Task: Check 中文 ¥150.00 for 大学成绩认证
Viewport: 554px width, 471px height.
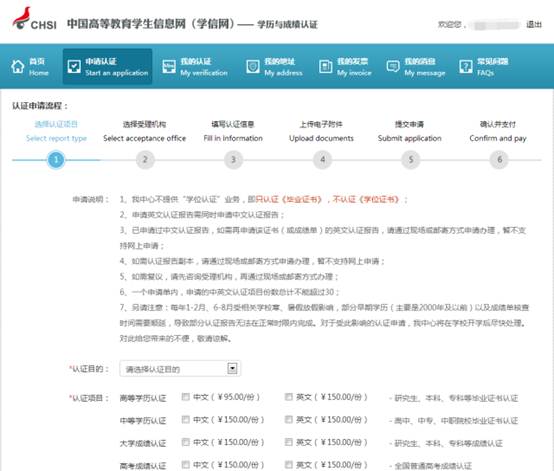Action: pos(185,442)
